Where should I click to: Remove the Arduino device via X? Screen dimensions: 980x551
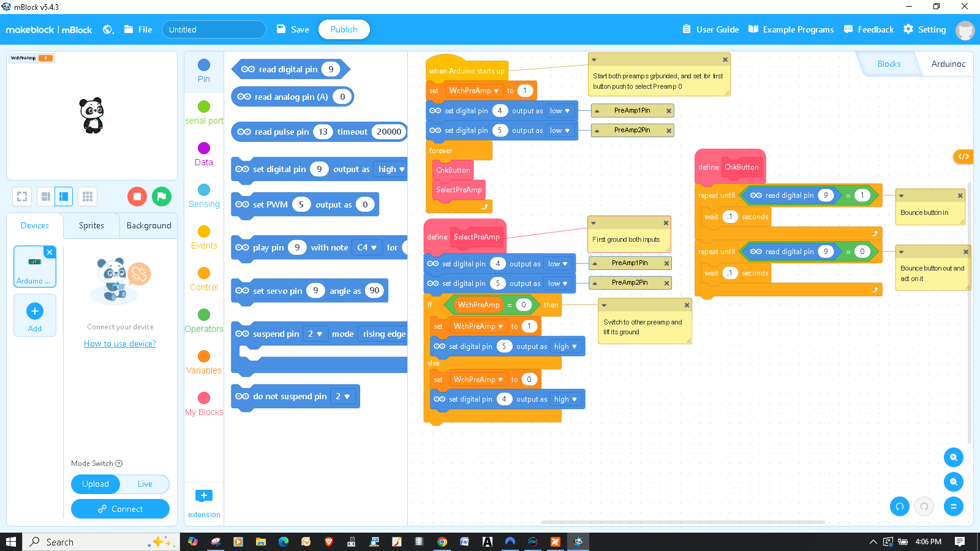[x=50, y=252]
